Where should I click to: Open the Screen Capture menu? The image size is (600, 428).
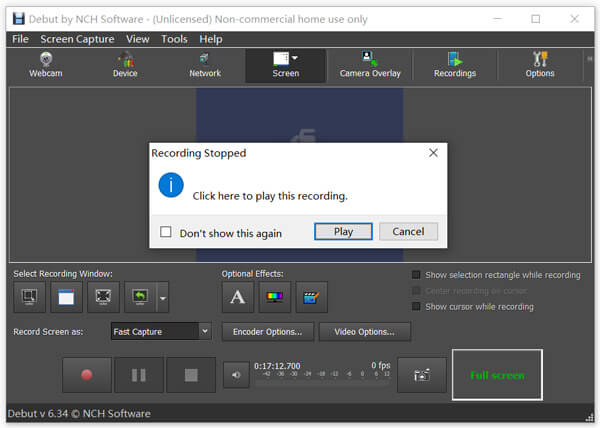pyautogui.click(x=76, y=39)
